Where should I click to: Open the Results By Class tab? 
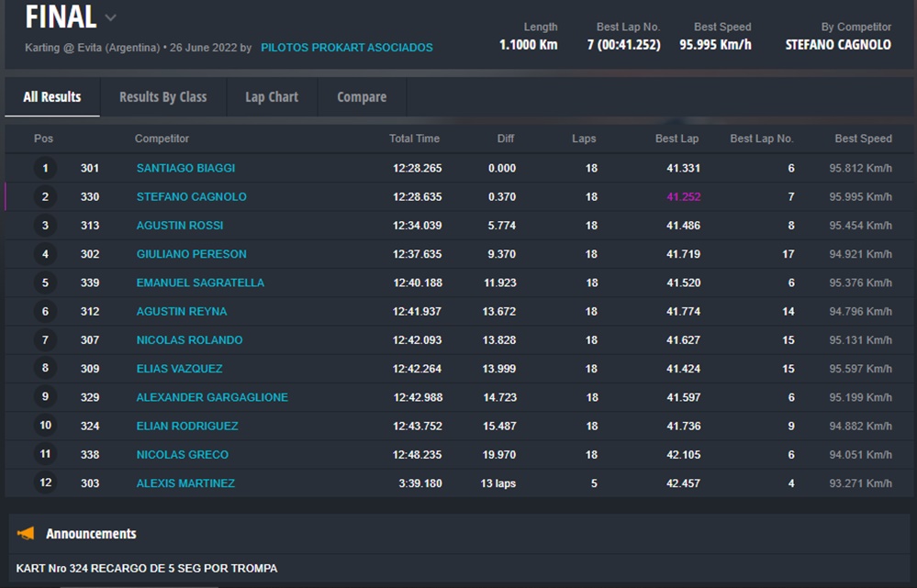pyautogui.click(x=162, y=97)
